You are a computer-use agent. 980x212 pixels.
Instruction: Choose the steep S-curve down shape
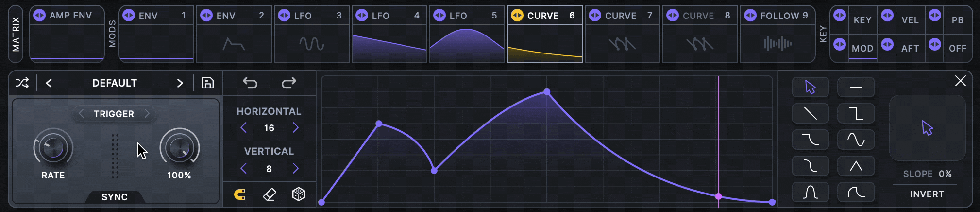coord(811,166)
